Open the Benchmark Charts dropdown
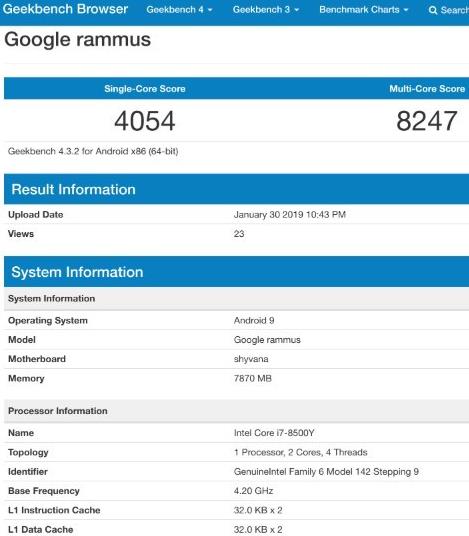This screenshot has height=536, width=469. point(363,10)
